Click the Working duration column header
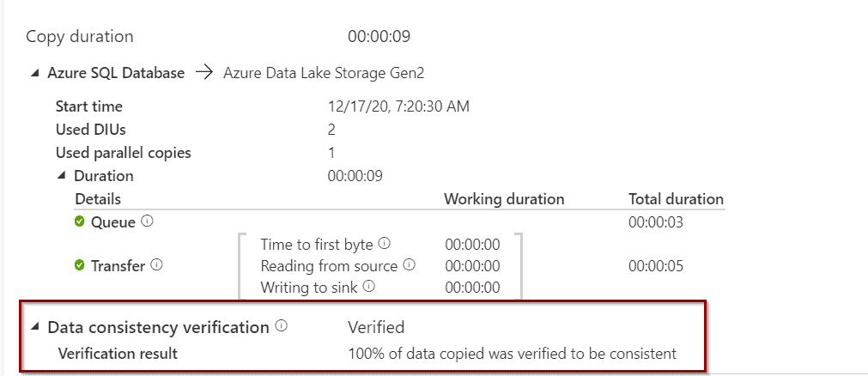The image size is (868, 376). click(504, 199)
